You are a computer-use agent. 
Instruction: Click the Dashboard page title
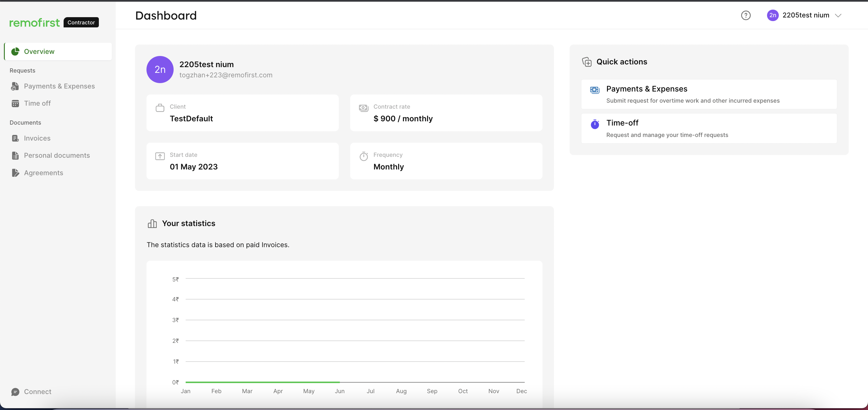(x=166, y=15)
